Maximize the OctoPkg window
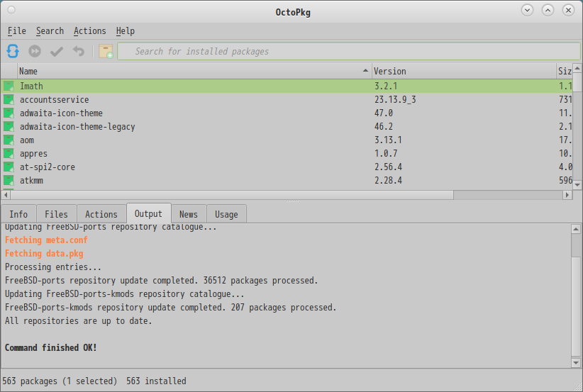 coord(548,10)
